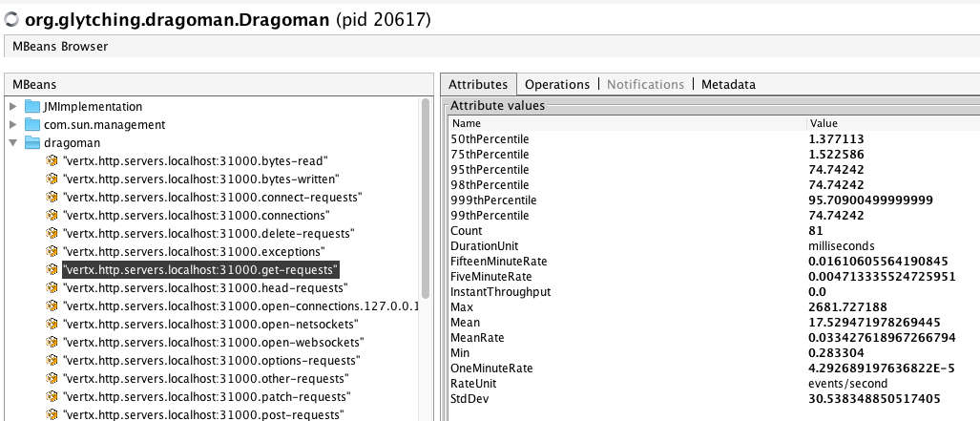Viewport: 980px width, 421px height.
Task: Select the open-netsockets MBean
Action: pyautogui.click(x=211, y=325)
